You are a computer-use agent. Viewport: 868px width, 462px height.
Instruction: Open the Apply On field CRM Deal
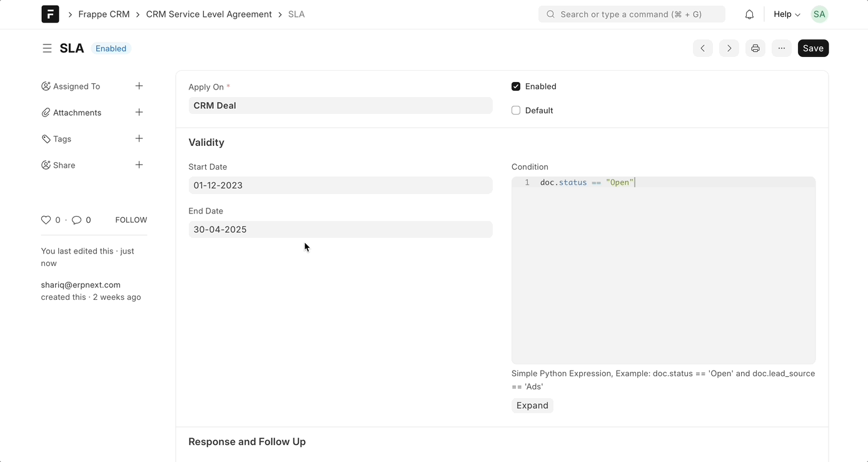[340, 105]
